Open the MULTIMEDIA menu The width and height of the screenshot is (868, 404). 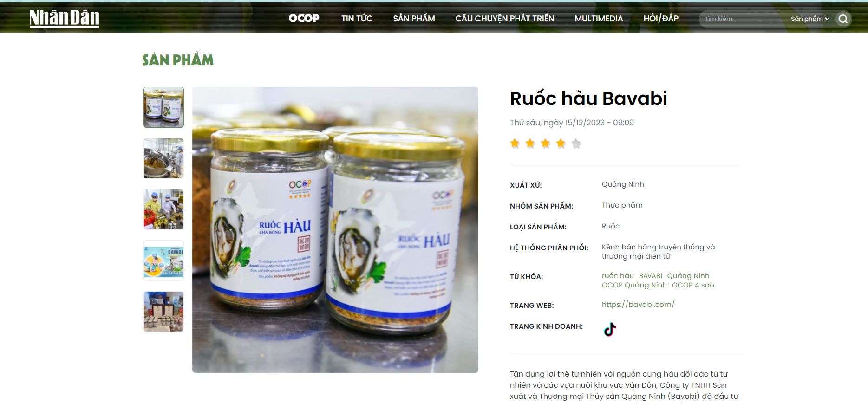599,19
